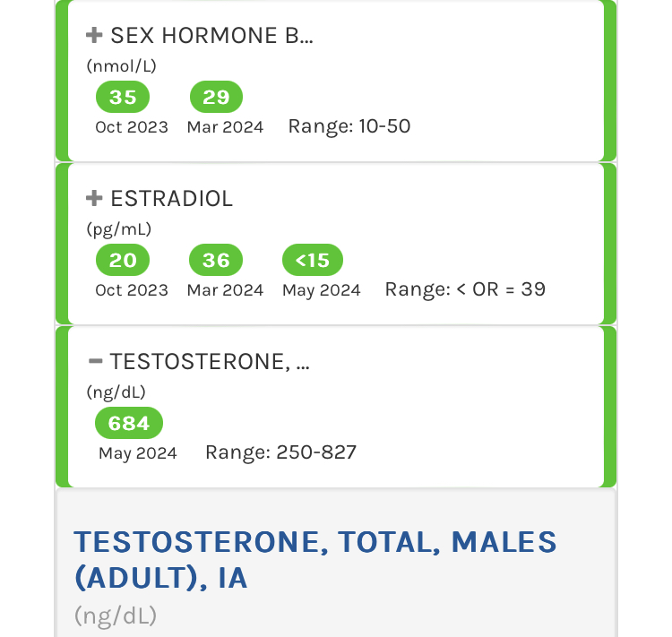Select Estradiol <15 result badge
672x637 pixels.
(x=312, y=260)
